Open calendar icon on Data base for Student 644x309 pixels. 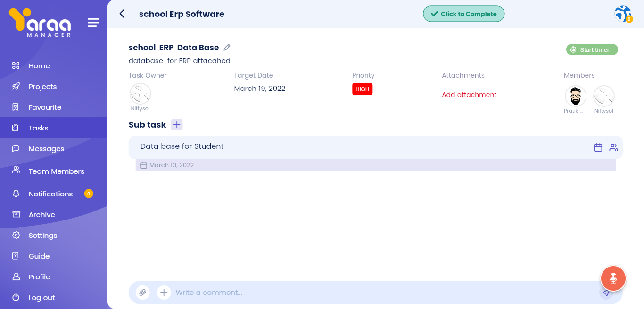598,147
